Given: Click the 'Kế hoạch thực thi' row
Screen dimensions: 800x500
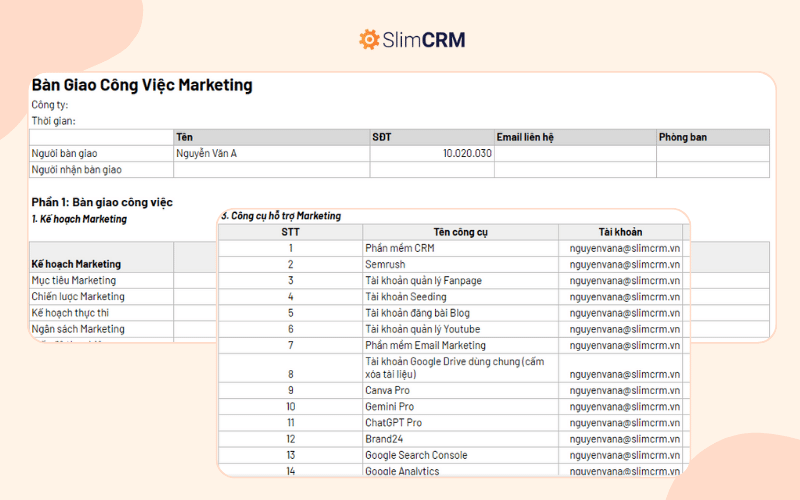Looking at the screenshot, I should (70, 313).
